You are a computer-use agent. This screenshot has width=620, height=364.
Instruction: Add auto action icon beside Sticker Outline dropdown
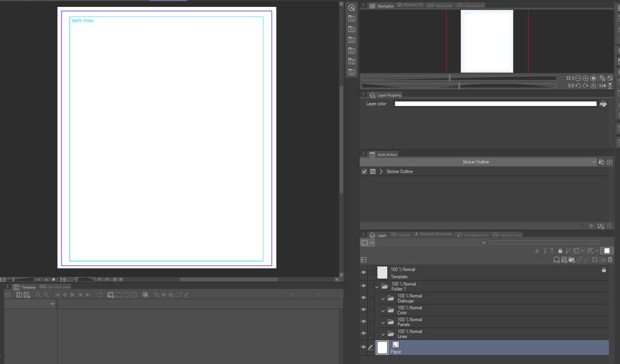coord(609,162)
